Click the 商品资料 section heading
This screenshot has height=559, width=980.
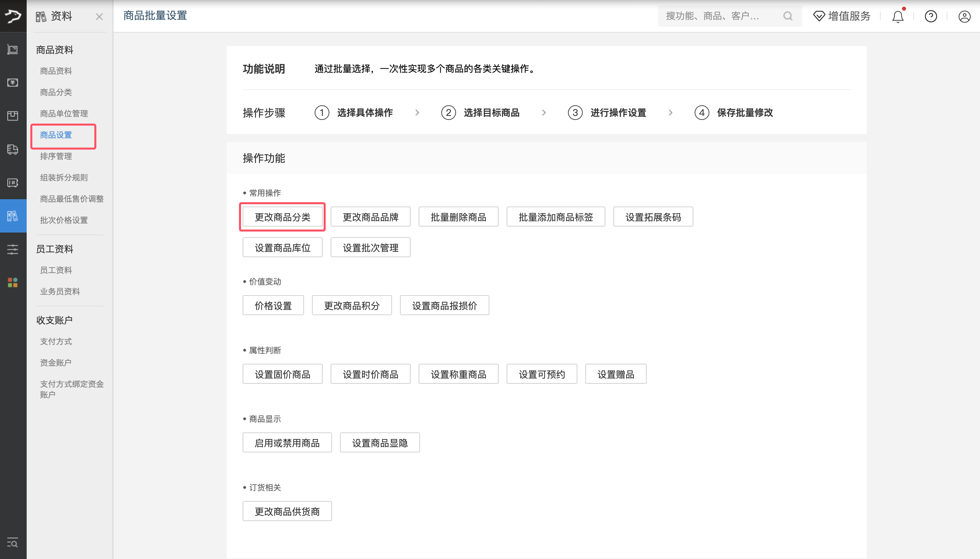pyautogui.click(x=55, y=50)
